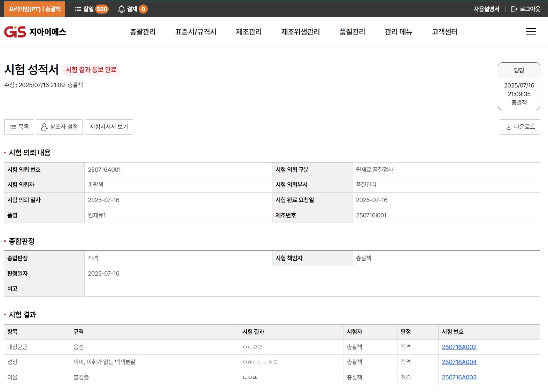Screen dimensions: 548x392
Task: Open the 고객센터 menu
Action: point(445,32)
